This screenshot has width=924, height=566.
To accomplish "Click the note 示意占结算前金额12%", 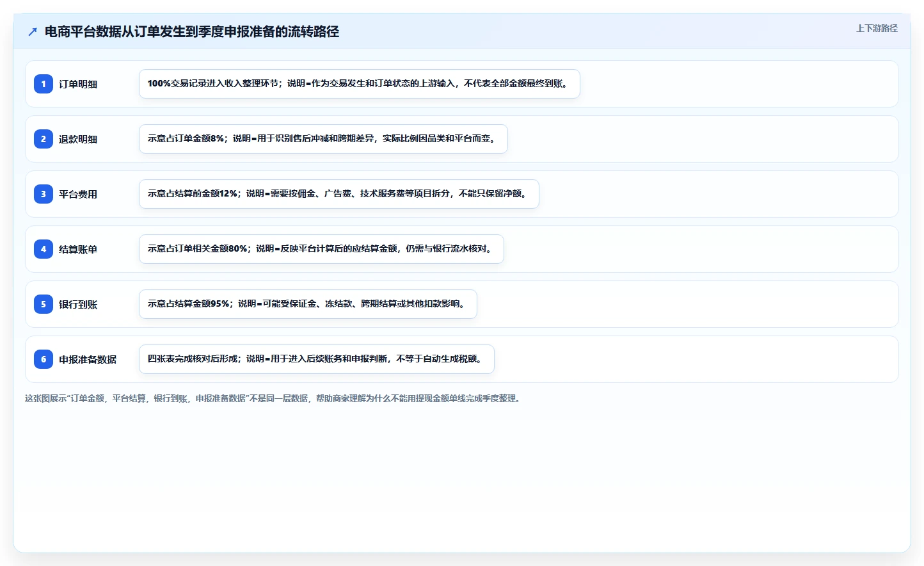I will [x=339, y=194].
